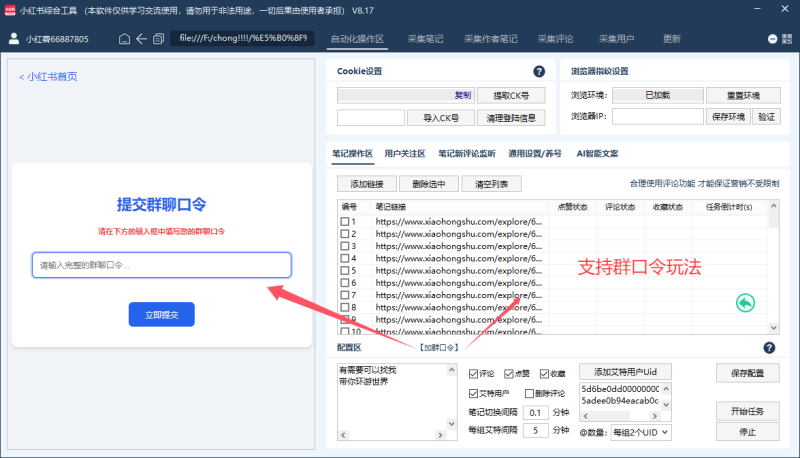Click the 笔记切换间隔 value field
Image resolution: width=800 pixels, height=458 pixels.
pyautogui.click(x=535, y=413)
